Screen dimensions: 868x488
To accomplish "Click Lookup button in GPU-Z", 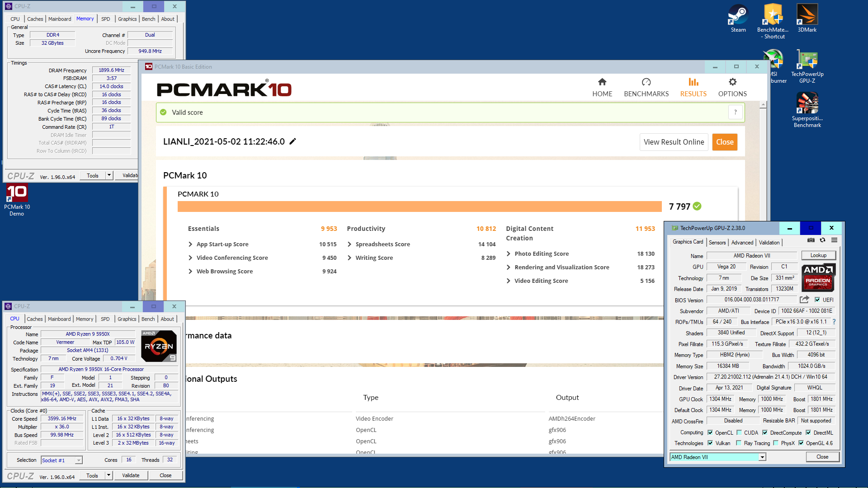I will click(818, 255).
